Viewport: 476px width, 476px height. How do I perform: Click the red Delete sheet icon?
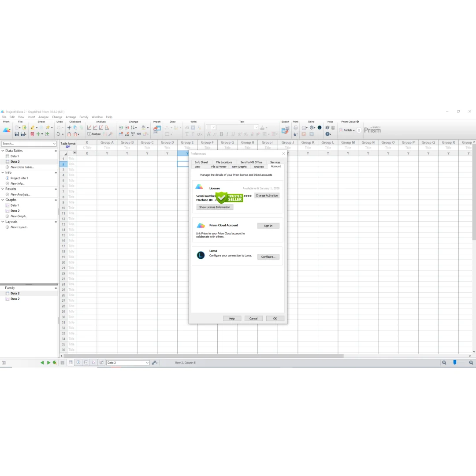(32, 134)
